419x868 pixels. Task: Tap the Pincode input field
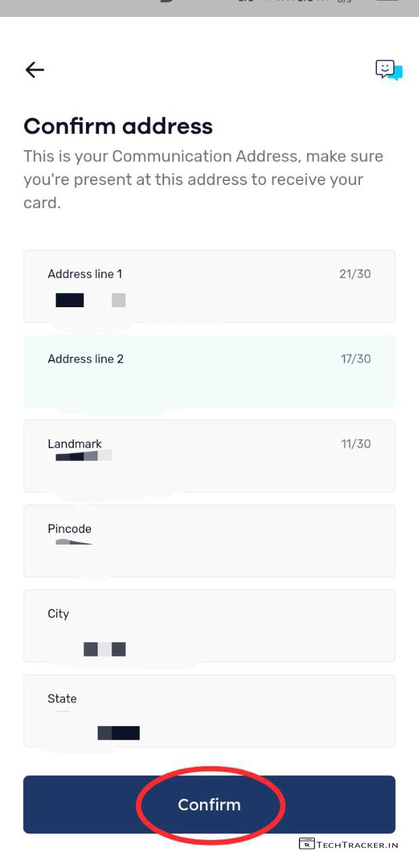coord(209,540)
